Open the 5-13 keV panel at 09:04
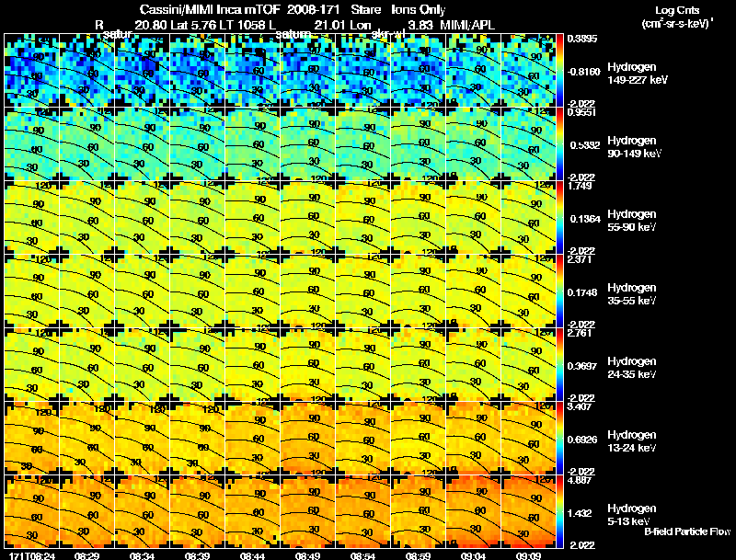 pos(473,511)
